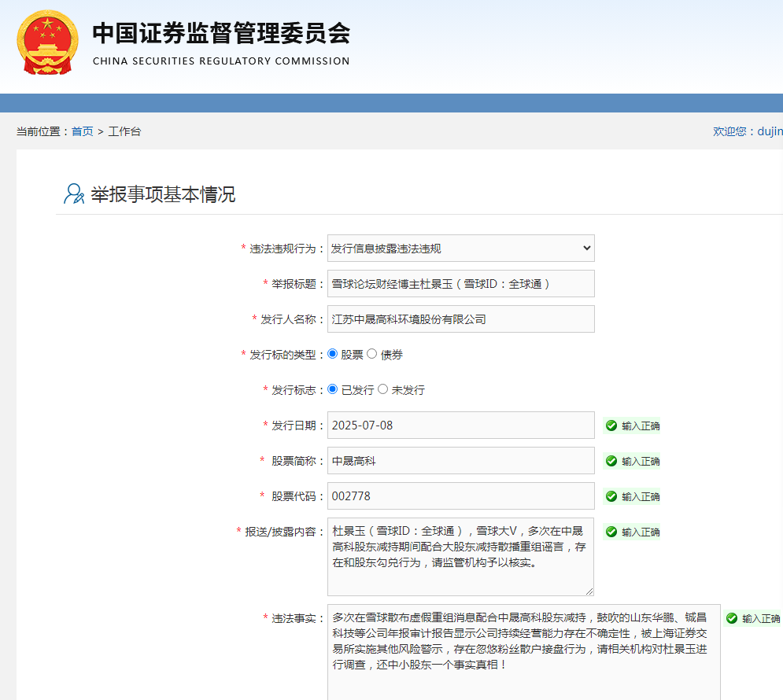Click green check icon beside 违法事实 field

[732, 618]
